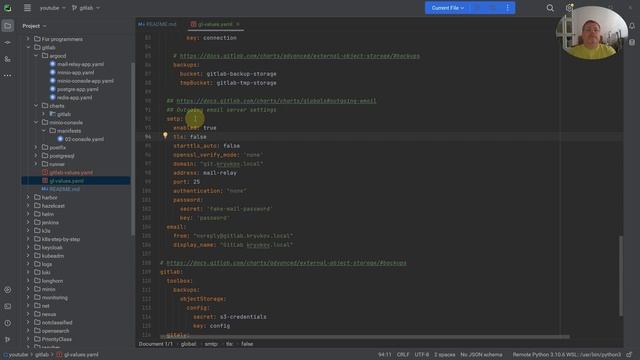Collapse the minio-console folder
Viewport: 640px width, 360px height.
(36, 122)
